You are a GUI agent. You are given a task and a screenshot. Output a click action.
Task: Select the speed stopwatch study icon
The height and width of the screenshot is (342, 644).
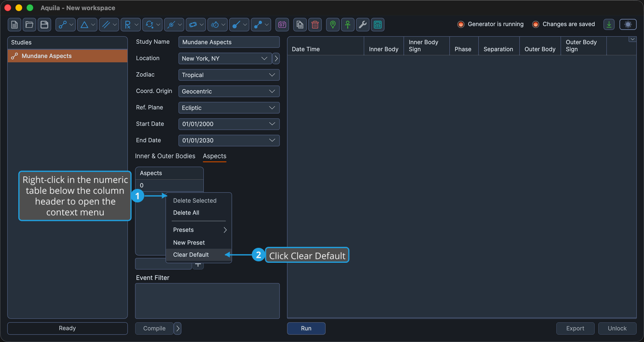[215, 25]
